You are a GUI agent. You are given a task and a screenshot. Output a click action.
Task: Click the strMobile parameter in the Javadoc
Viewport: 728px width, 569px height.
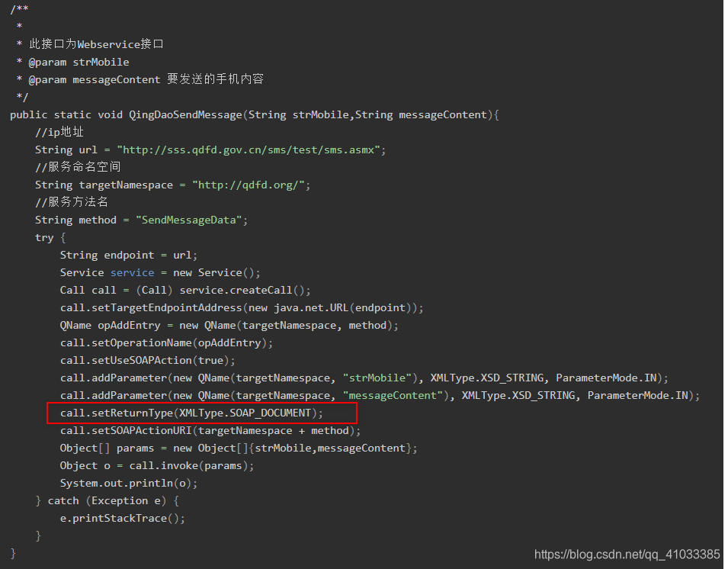101,62
